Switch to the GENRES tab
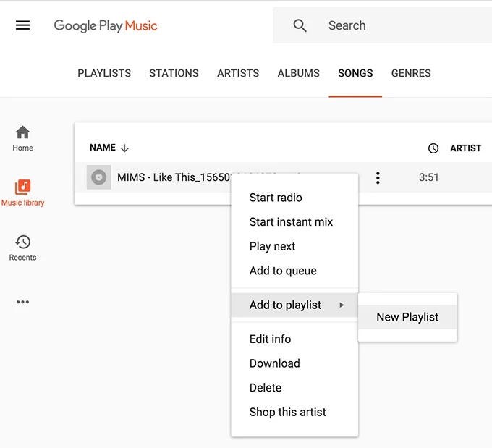Viewport: 492px width, 448px height. (411, 73)
